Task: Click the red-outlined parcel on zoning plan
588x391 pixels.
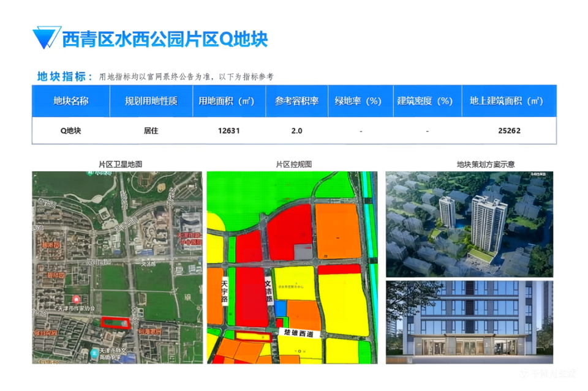Action: (253, 337)
